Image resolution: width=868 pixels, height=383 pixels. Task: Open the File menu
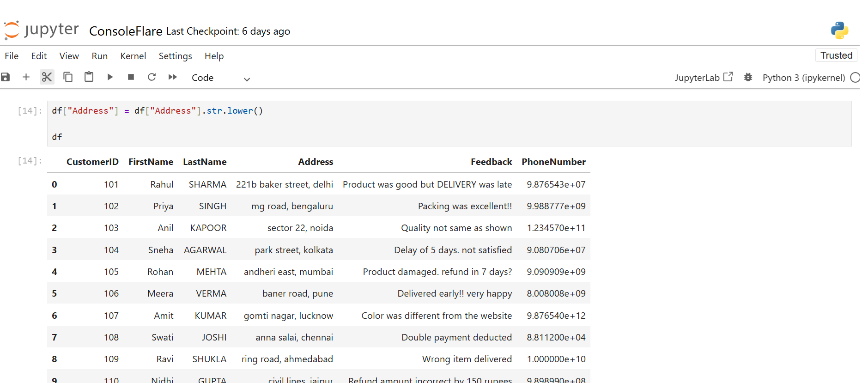pos(12,56)
